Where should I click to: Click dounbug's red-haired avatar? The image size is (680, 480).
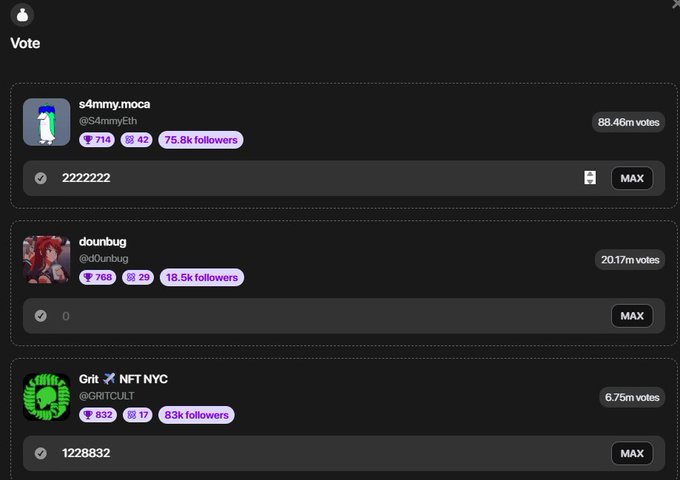(x=46, y=259)
